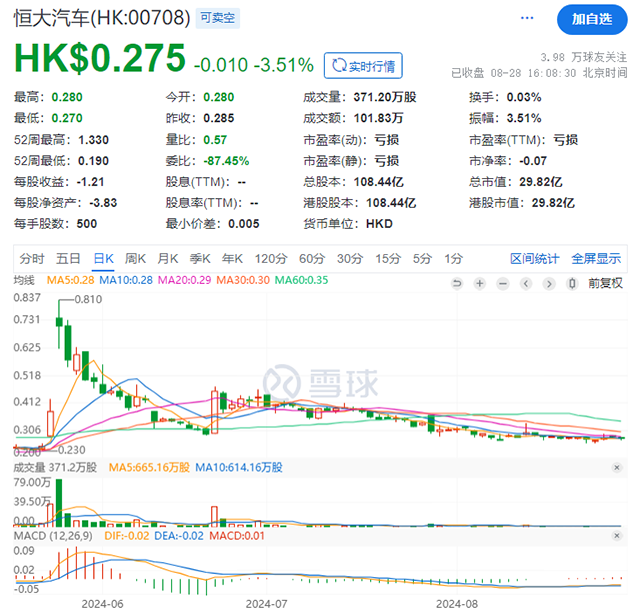Switch to the 1分 interval tab
Screen dimensions: 640x613
coord(453,259)
